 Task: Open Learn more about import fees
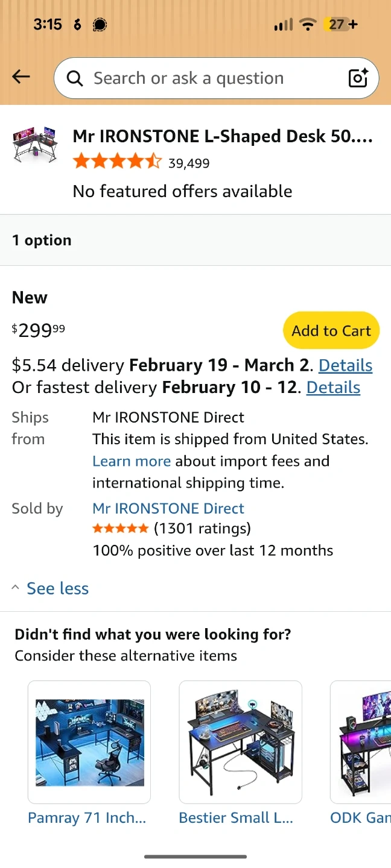132,461
